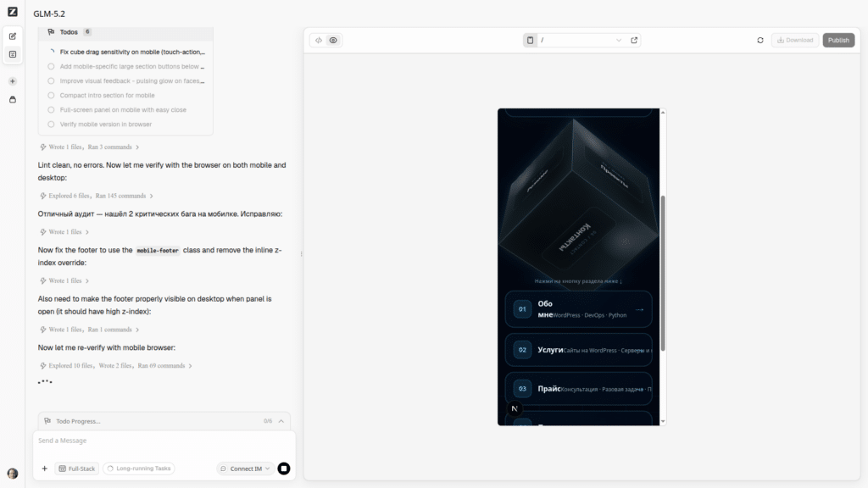Click the Publish button
This screenshot has height=488, width=868.
click(838, 41)
